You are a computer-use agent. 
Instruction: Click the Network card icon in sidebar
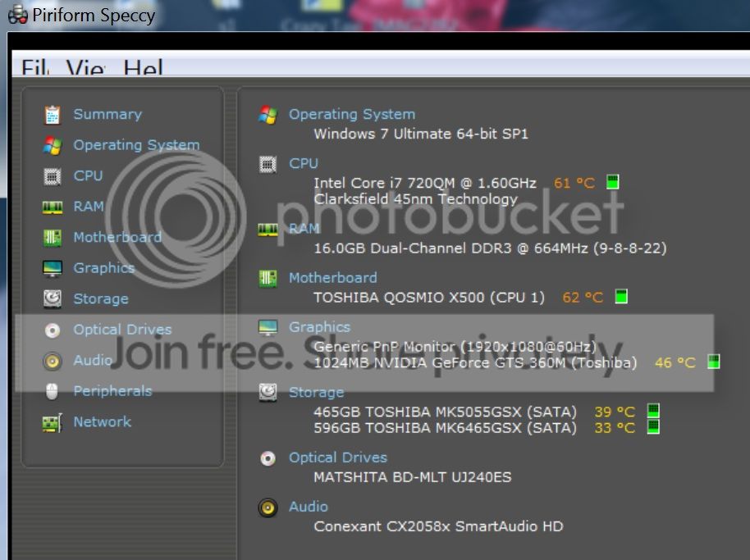53,423
